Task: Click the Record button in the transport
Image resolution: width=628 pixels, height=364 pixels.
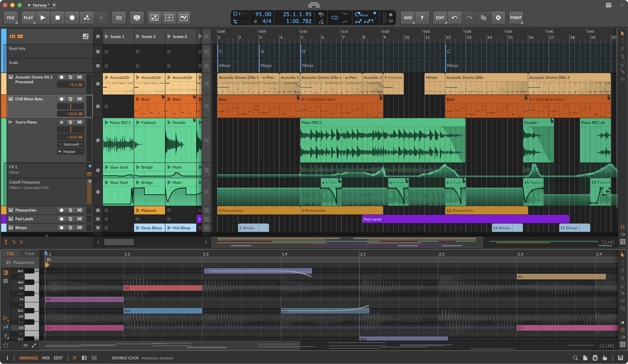Action: 72,17
